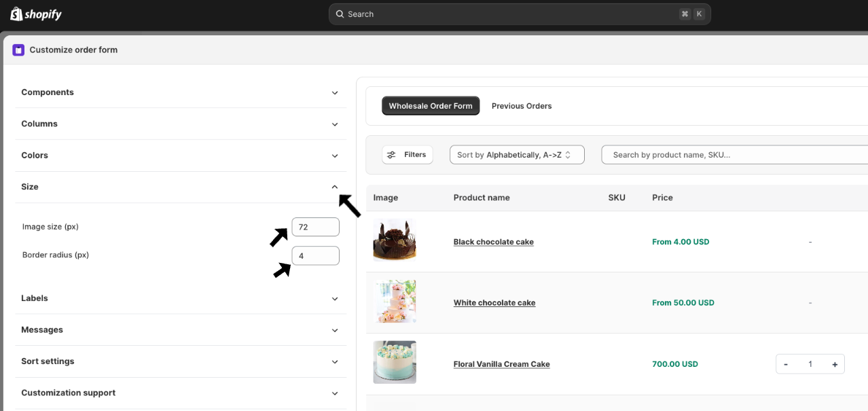Expand the Components section

tap(334, 93)
